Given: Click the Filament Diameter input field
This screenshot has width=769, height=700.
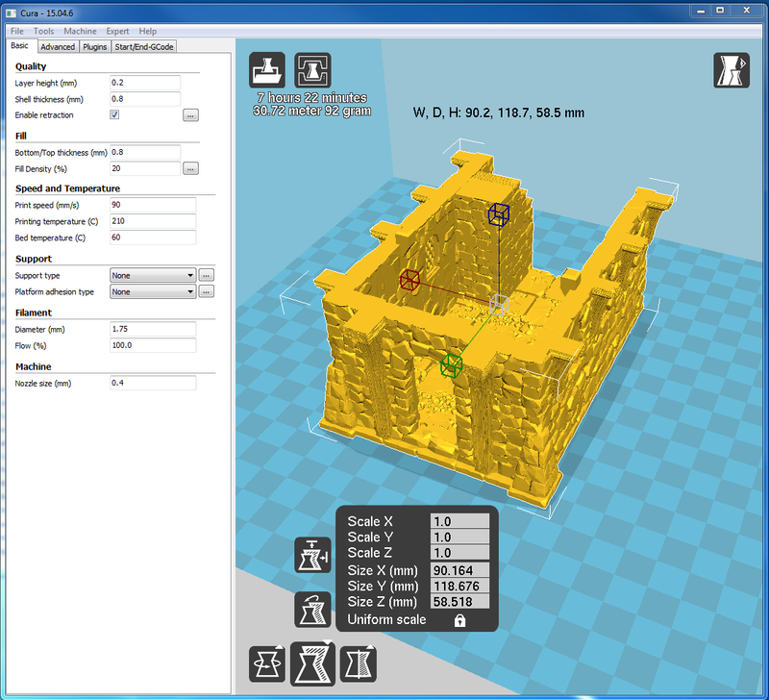Looking at the screenshot, I should coord(153,329).
